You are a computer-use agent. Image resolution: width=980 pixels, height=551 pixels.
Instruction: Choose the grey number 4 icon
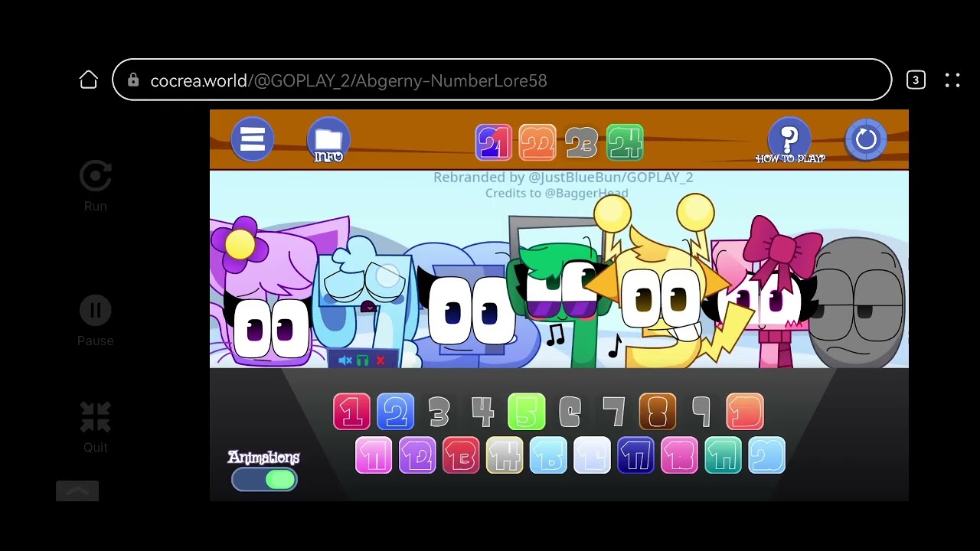tap(482, 412)
